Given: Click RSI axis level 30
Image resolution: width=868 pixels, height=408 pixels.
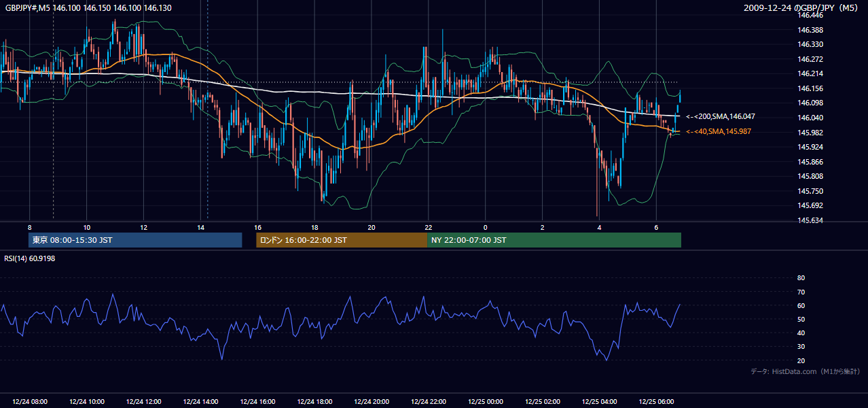Looking at the screenshot, I should pyautogui.click(x=801, y=347).
